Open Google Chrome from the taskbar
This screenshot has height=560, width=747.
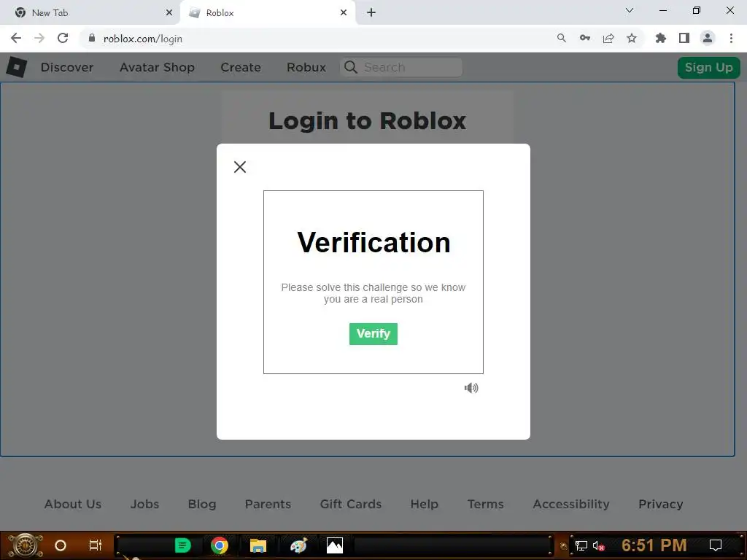(220, 545)
